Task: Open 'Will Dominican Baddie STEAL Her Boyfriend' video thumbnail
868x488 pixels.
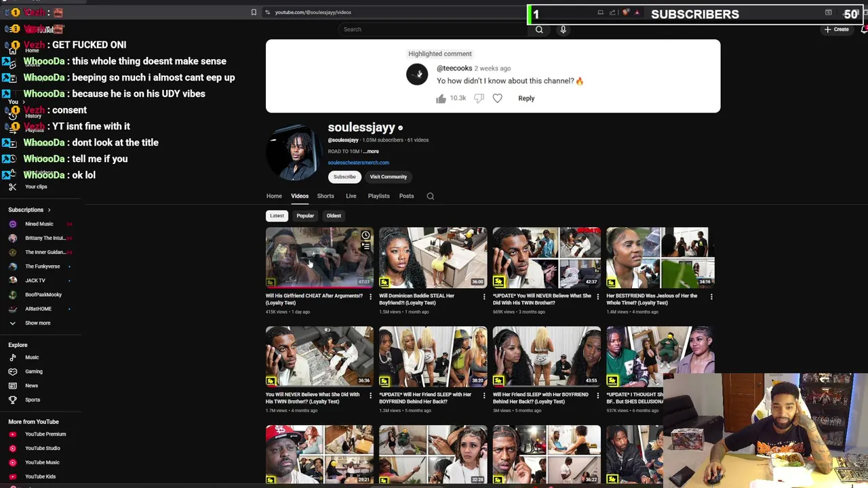Action: (433, 258)
